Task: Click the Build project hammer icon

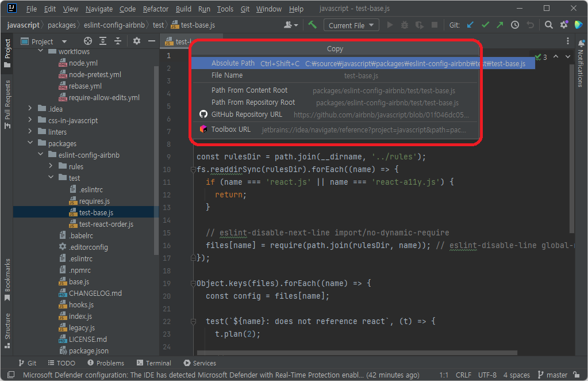Action: pyautogui.click(x=312, y=25)
